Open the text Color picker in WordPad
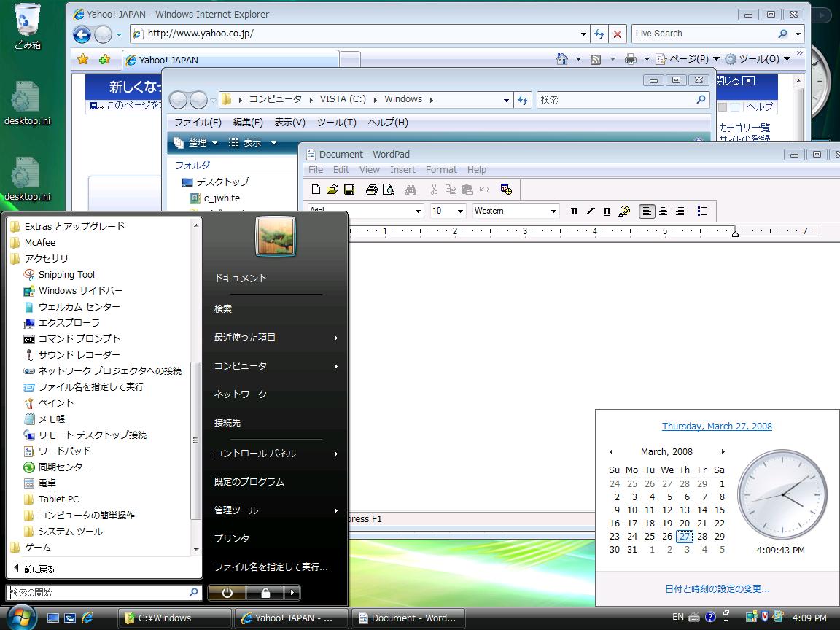Viewport: 840px width, 630px height. [624, 211]
